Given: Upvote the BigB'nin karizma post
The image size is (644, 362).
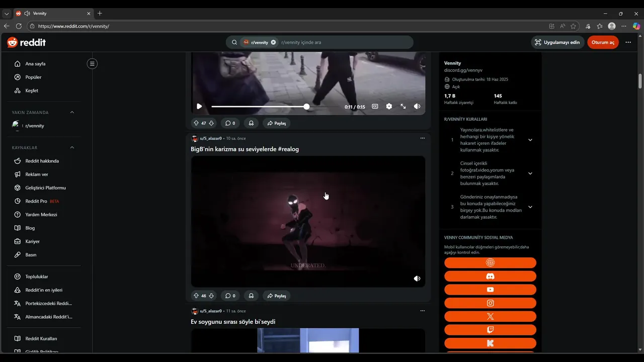Looking at the screenshot, I should [x=196, y=296].
